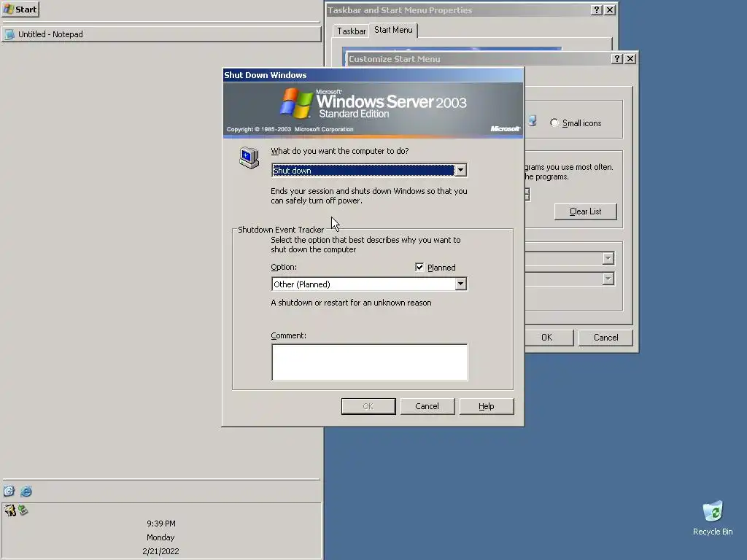Click Cancel in Customize Start Menu dialog
This screenshot has width=747, height=560.
pyautogui.click(x=605, y=337)
